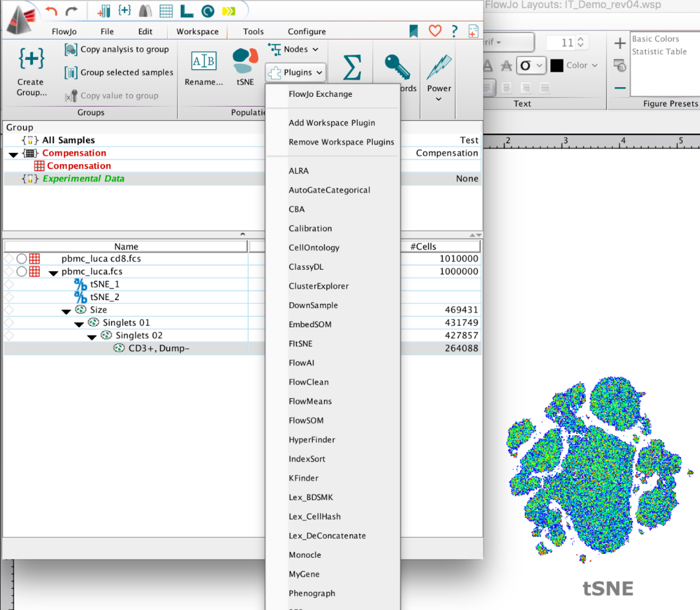This screenshot has width=700, height=610.
Task: Collapse the pbmc_luca.fcs sample tree
Action: click(54, 273)
